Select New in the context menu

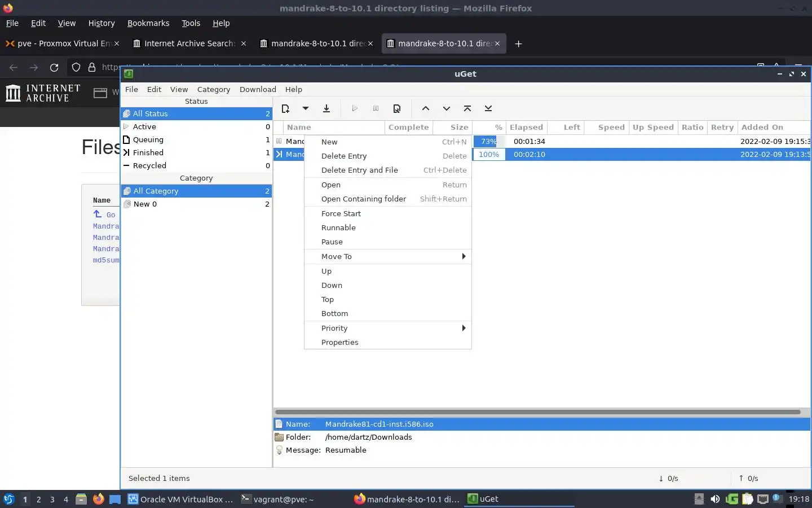pyautogui.click(x=388, y=142)
